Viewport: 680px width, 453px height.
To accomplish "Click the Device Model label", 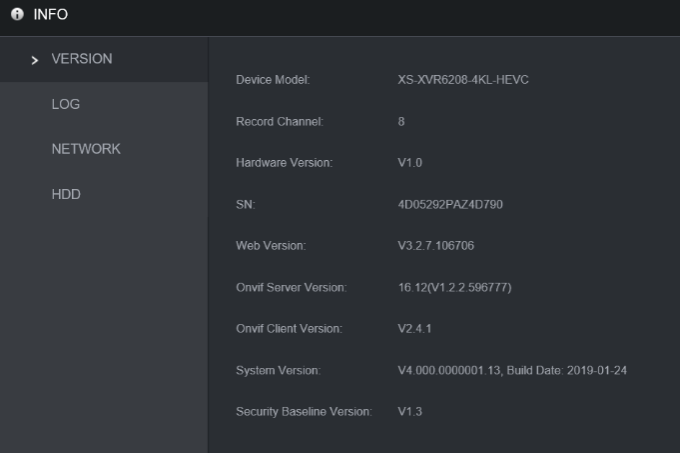I will pyautogui.click(x=273, y=80).
